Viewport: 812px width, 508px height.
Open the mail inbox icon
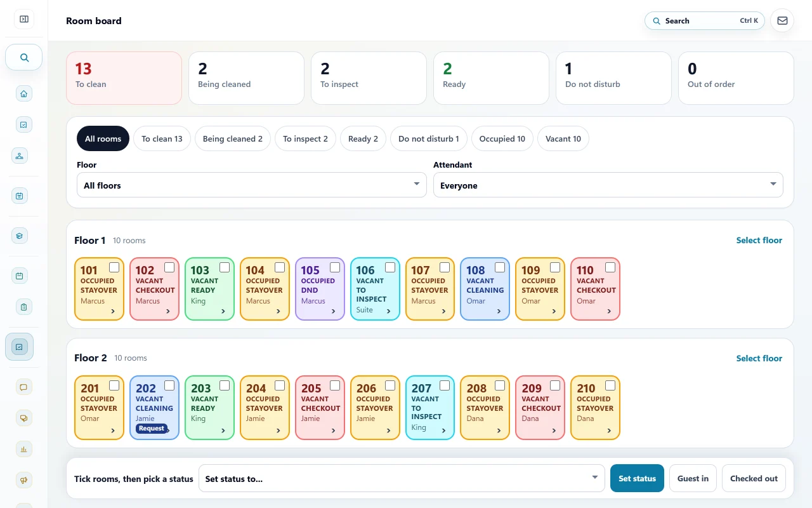782,20
